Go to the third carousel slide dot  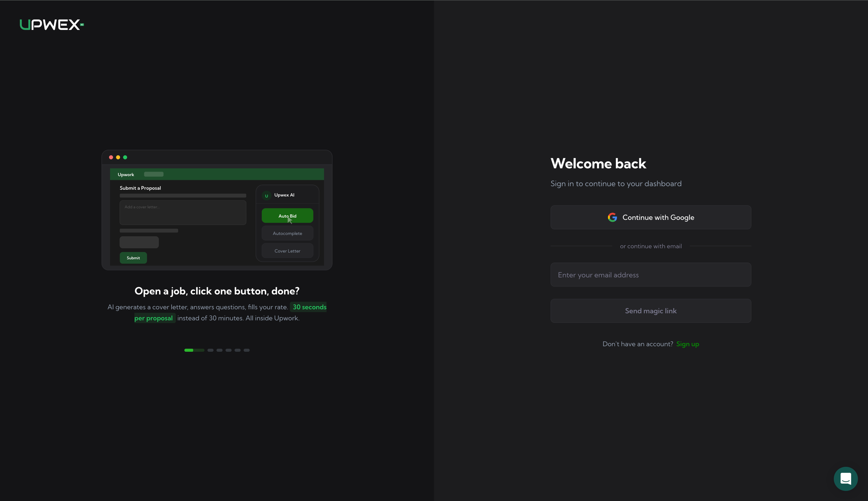pos(219,350)
